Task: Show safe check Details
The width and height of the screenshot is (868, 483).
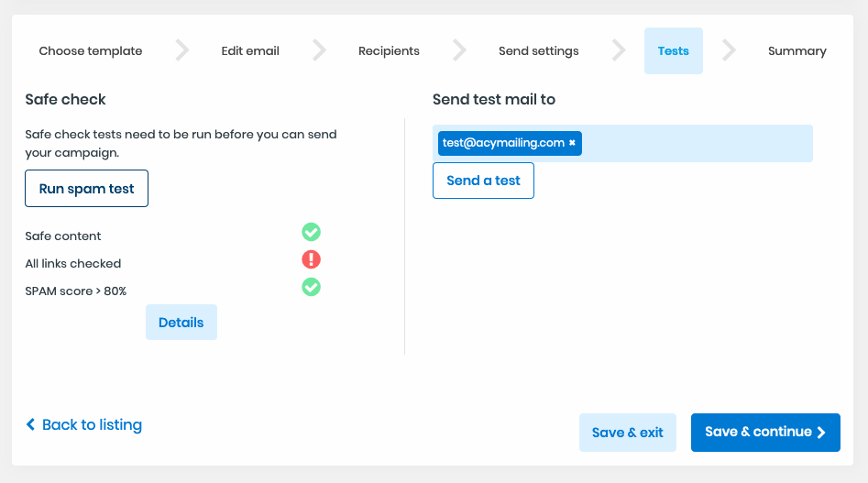Action: pos(181,323)
